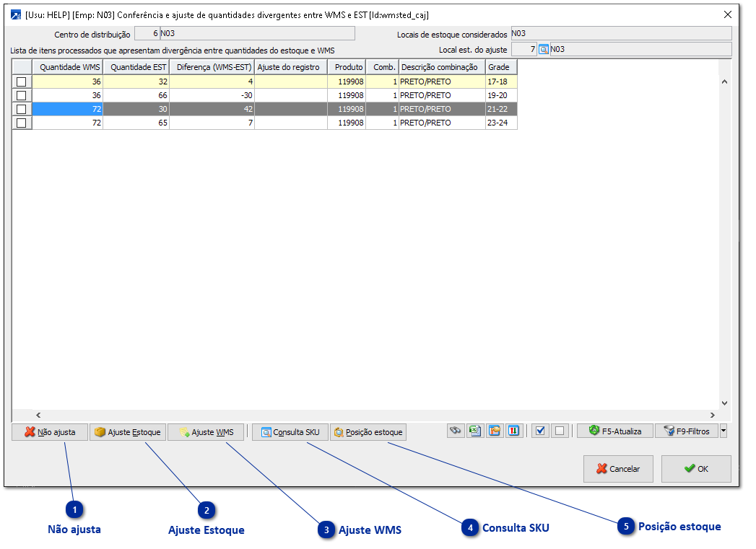Tick the checkbox for grade 17-18 row
Viewport: 756px width, 549px height.
[21, 82]
